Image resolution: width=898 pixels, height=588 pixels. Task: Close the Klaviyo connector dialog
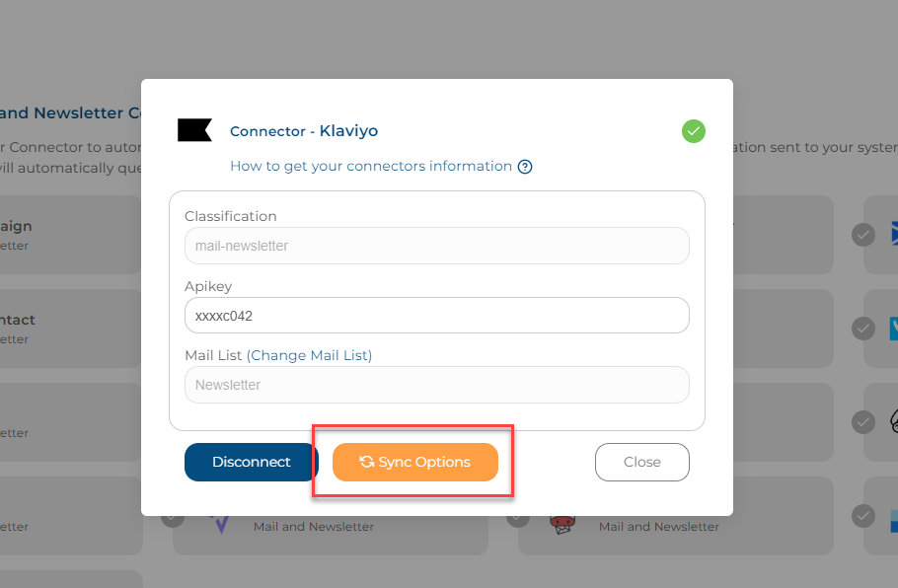(642, 462)
